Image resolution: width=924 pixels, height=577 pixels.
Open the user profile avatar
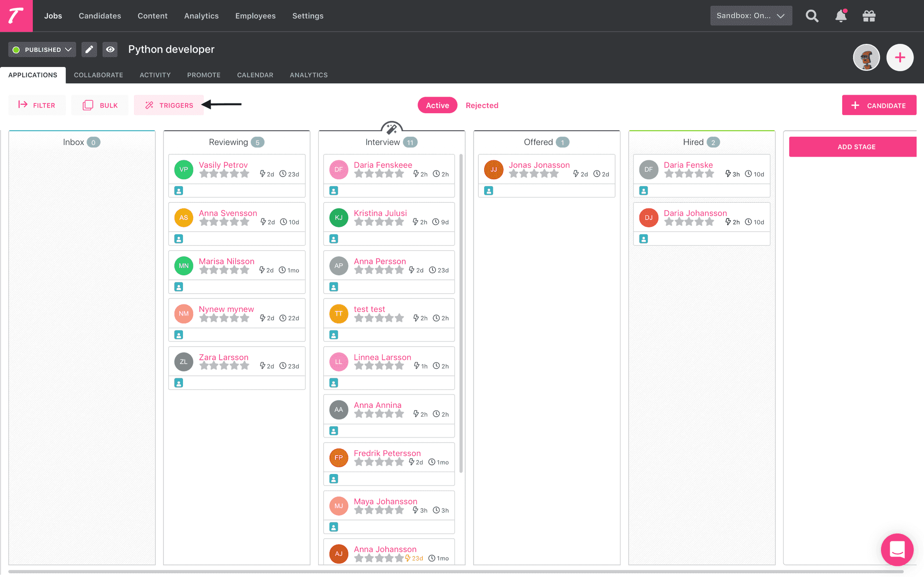[x=866, y=58]
